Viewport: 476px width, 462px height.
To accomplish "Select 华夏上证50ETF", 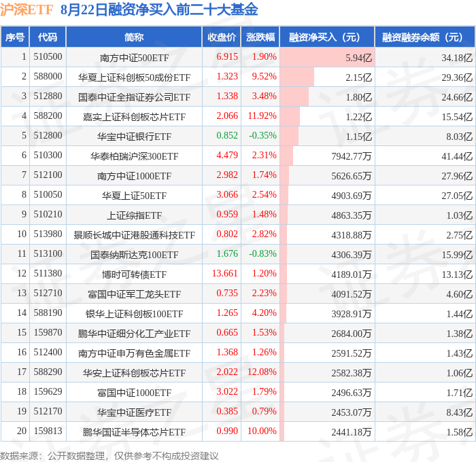I will click(134, 196).
